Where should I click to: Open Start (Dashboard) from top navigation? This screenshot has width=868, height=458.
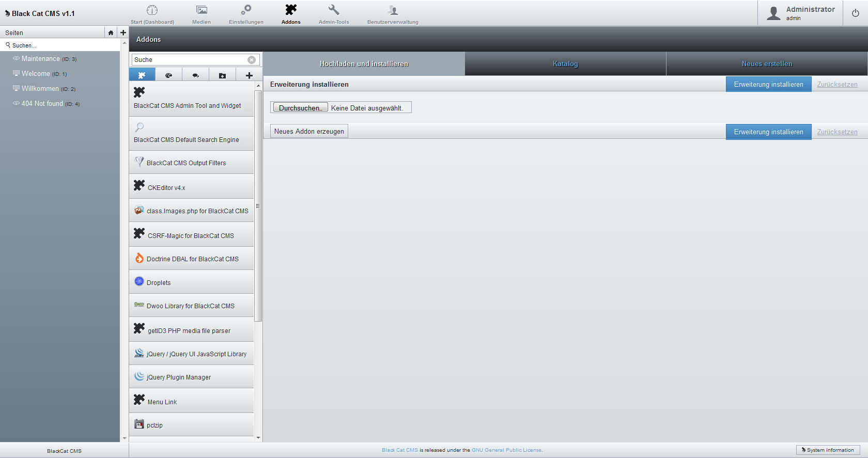tap(152, 14)
